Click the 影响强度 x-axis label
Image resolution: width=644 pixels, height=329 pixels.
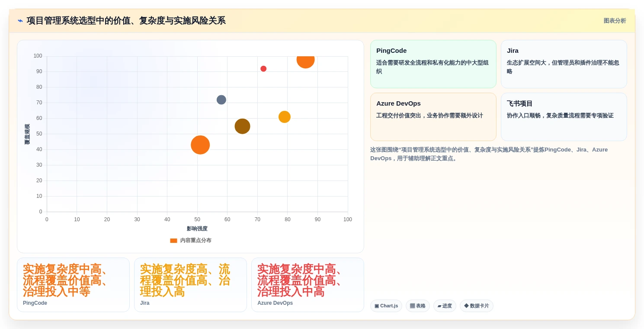click(197, 229)
